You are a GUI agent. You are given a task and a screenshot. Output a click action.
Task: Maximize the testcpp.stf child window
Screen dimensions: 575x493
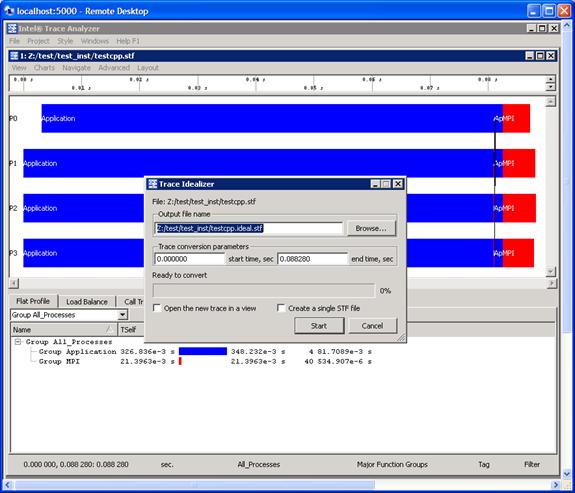click(540, 56)
